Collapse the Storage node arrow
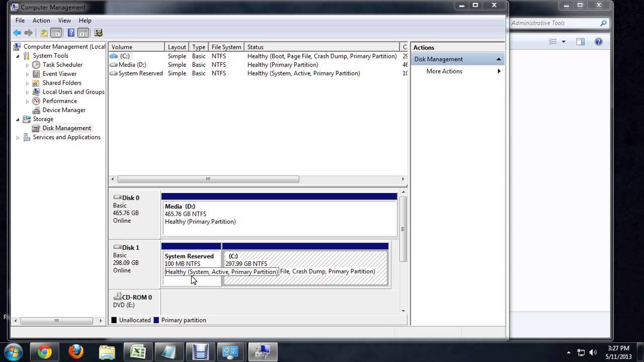The image size is (644, 362). tap(18, 119)
